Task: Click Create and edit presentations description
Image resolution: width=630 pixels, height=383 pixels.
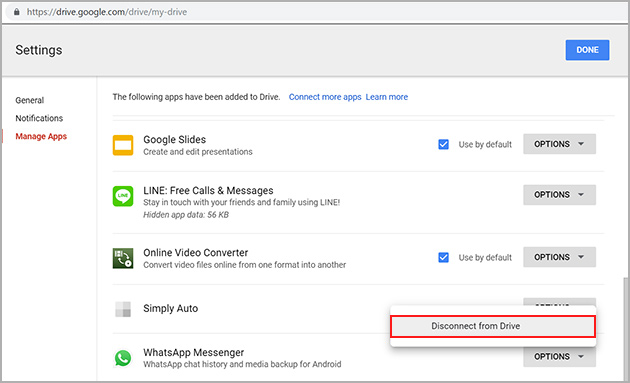Action: 198,152
